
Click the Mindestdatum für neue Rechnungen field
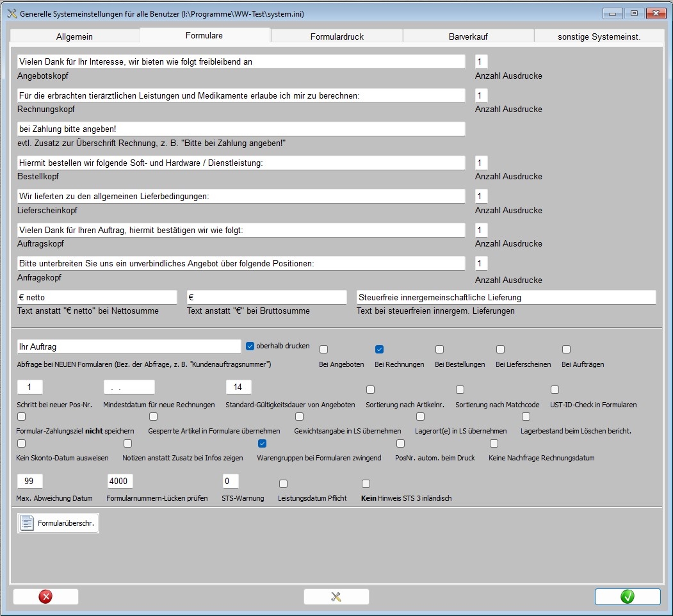pyautogui.click(x=129, y=387)
